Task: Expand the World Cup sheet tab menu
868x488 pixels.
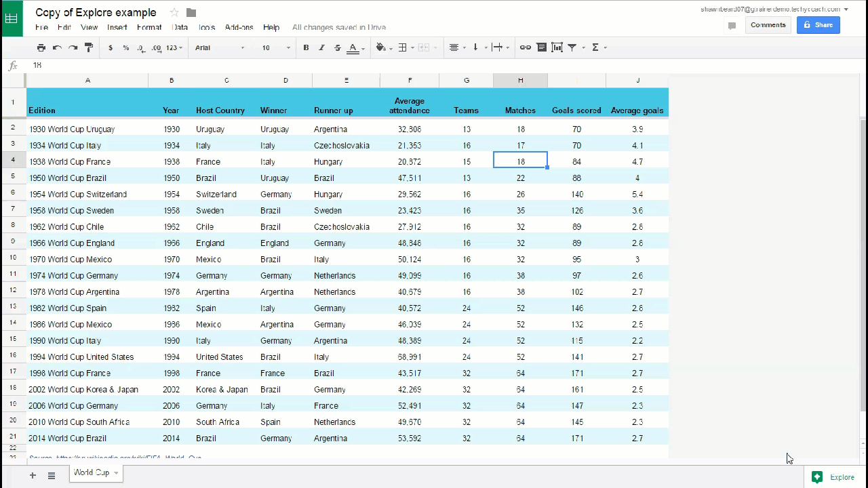Action: [116, 473]
